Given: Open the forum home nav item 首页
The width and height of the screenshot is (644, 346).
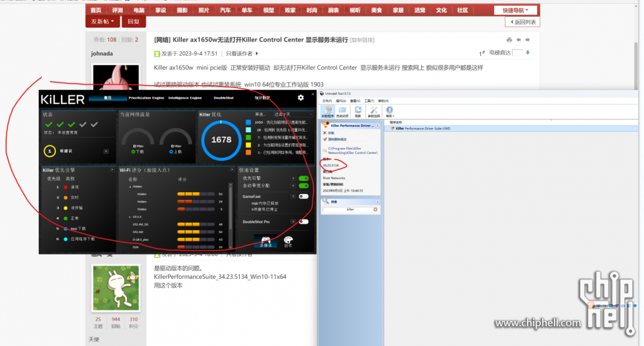Looking at the screenshot, I should tap(96, 11).
